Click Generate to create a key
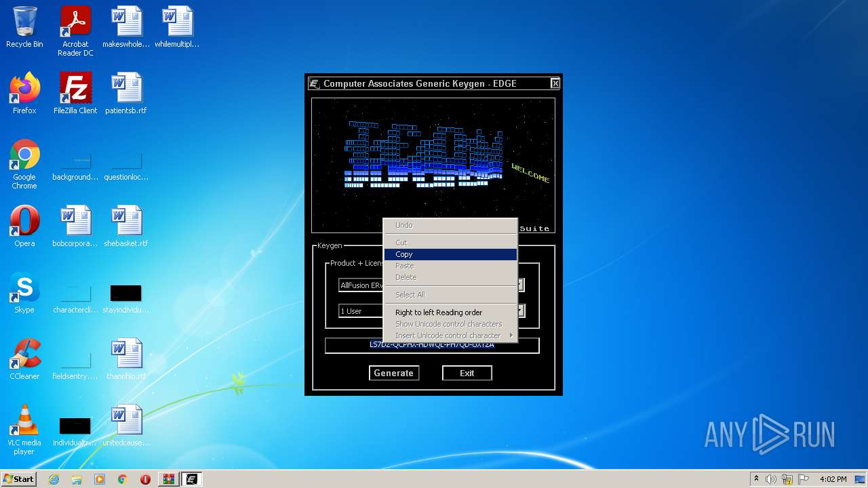Screen dimensions: 868x488 click(393, 373)
